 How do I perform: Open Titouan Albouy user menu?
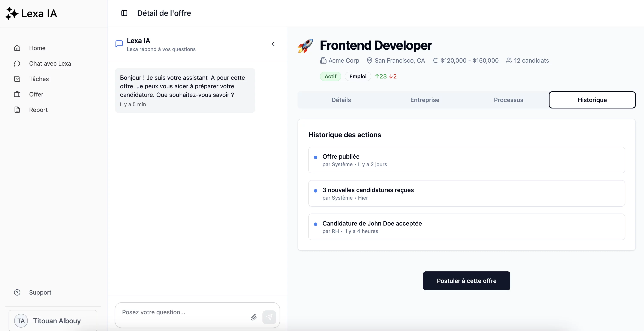pyautogui.click(x=53, y=321)
